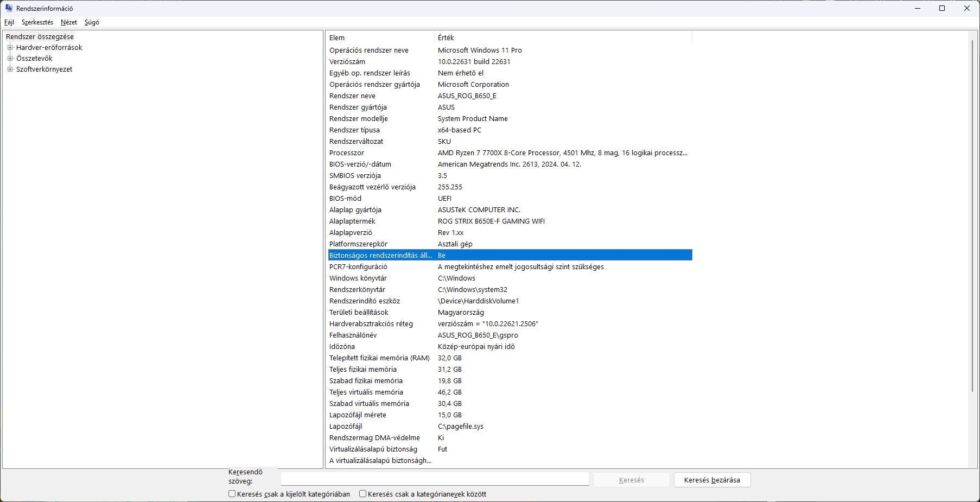980x502 pixels.
Task: Select Szoftverkörnyezet label in tree
Action: (x=44, y=69)
